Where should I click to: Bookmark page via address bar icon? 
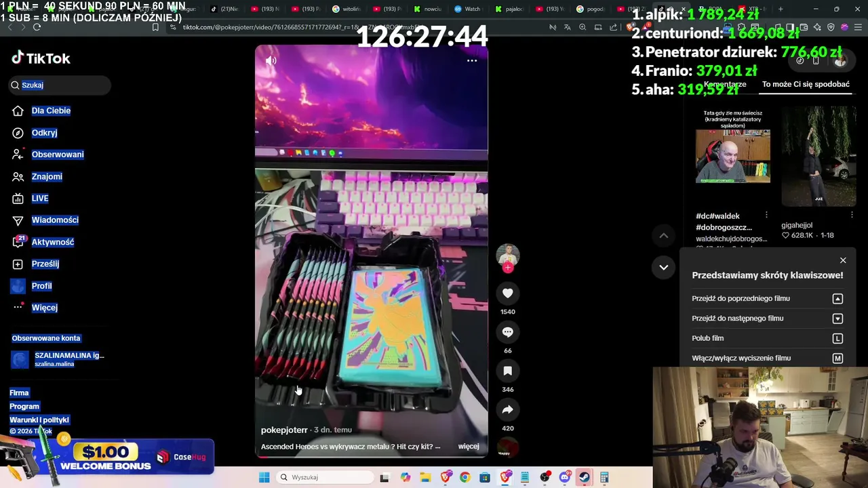(155, 27)
